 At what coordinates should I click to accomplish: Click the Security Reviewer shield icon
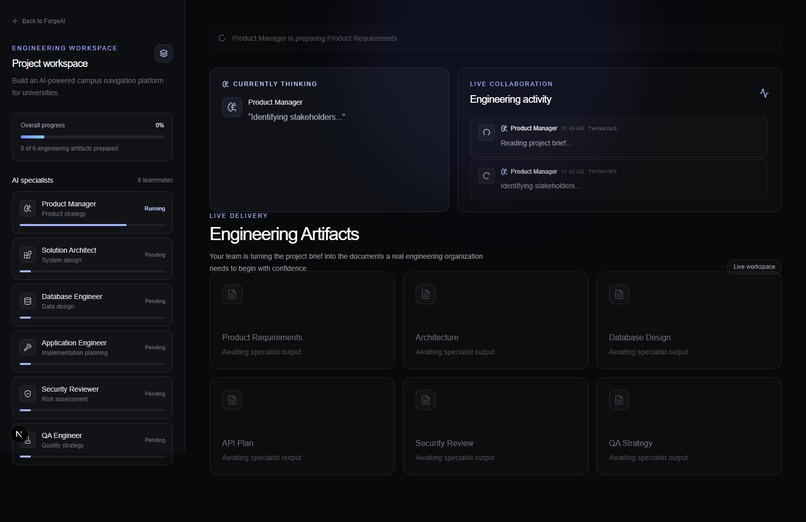[28, 394]
